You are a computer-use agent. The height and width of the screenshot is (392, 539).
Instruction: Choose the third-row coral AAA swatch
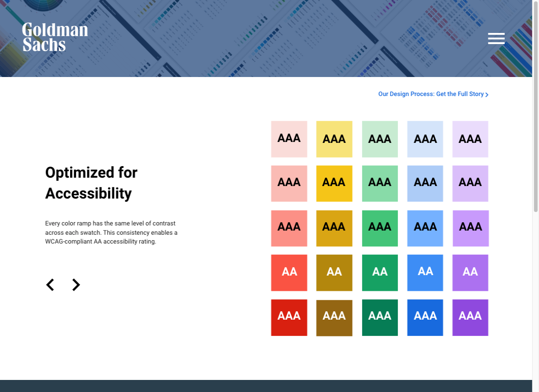coord(289,228)
